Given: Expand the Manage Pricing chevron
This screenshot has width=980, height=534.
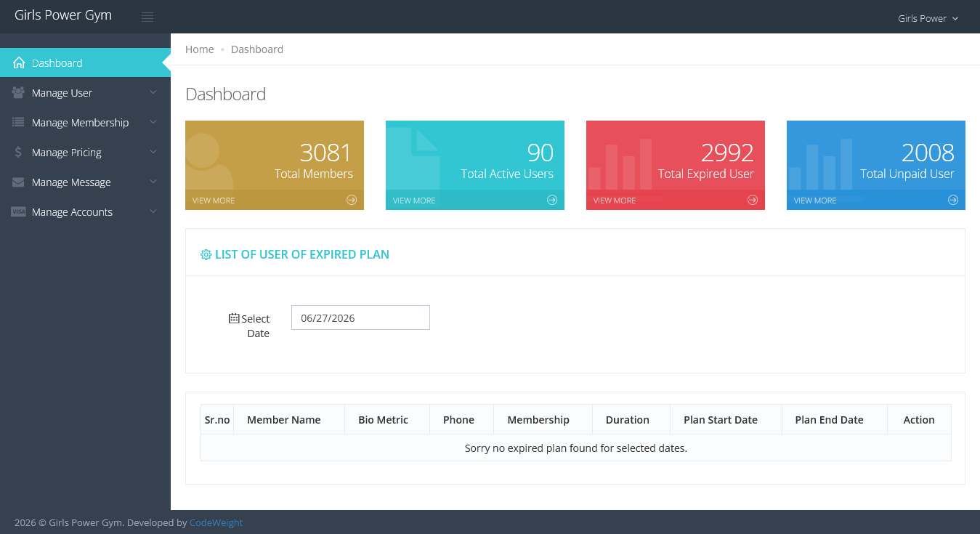Looking at the screenshot, I should coord(153,152).
